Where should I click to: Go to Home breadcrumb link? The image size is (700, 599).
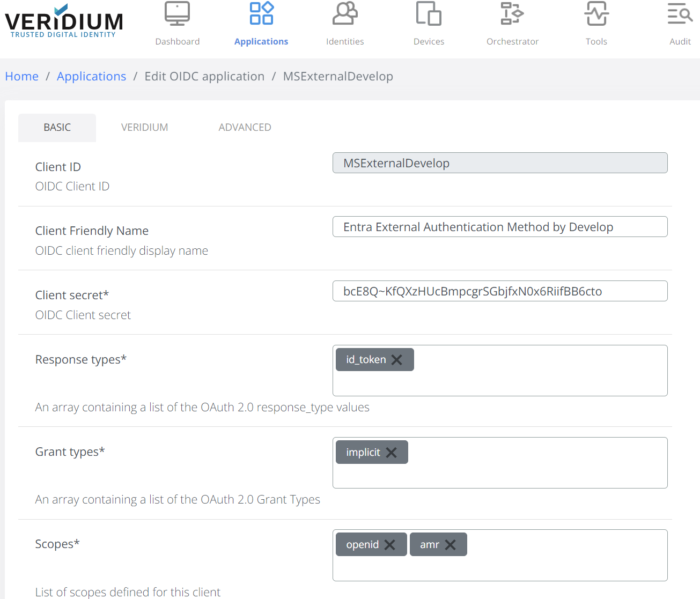tap(22, 77)
